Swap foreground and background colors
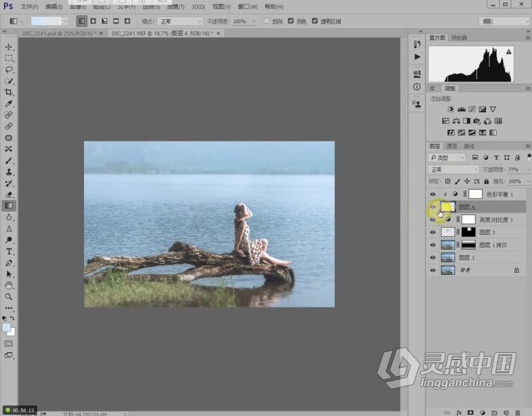 pos(12,318)
